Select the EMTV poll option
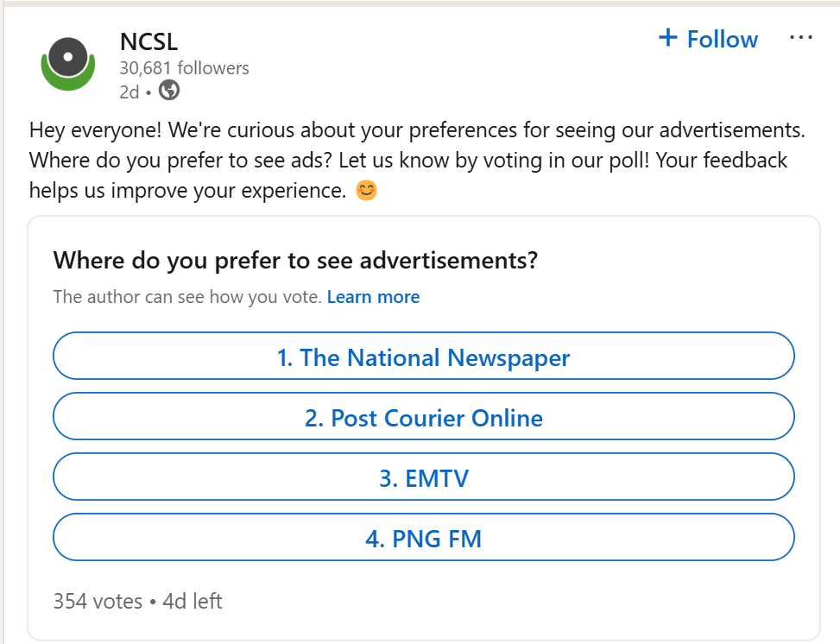840x644 pixels. tap(424, 477)
